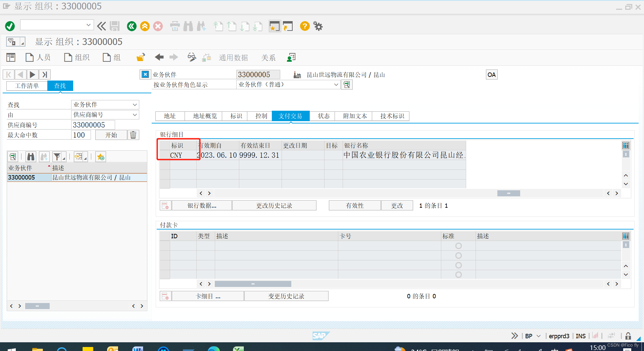
Task: Open the customize local layout gear icon
Action: pos(317,26)
